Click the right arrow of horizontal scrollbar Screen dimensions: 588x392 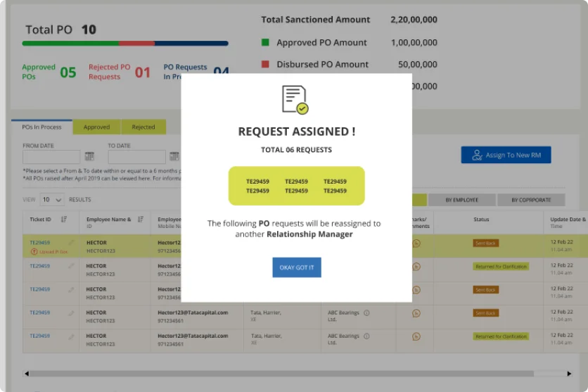click(569, 374)
